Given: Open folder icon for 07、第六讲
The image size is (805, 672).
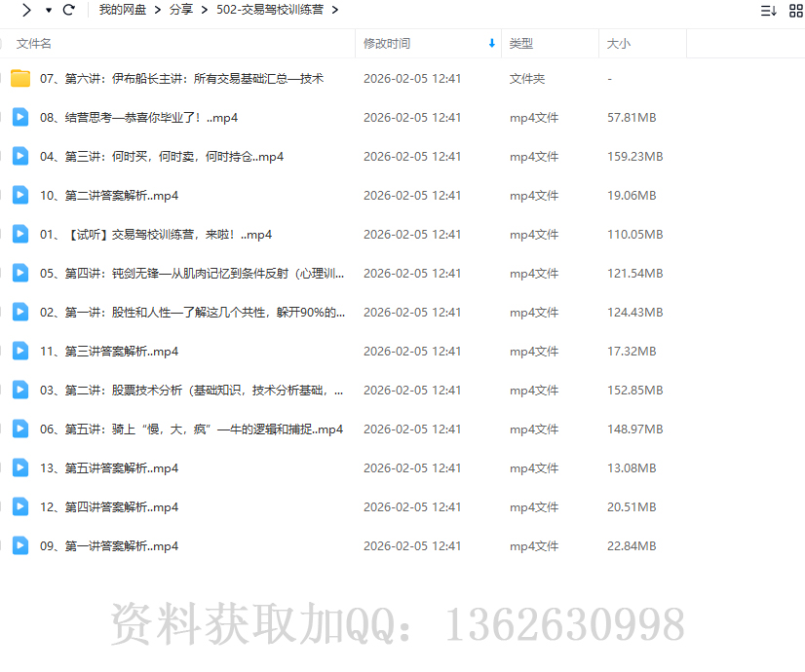Looking at the screenshot, I should tap(20, 79).
